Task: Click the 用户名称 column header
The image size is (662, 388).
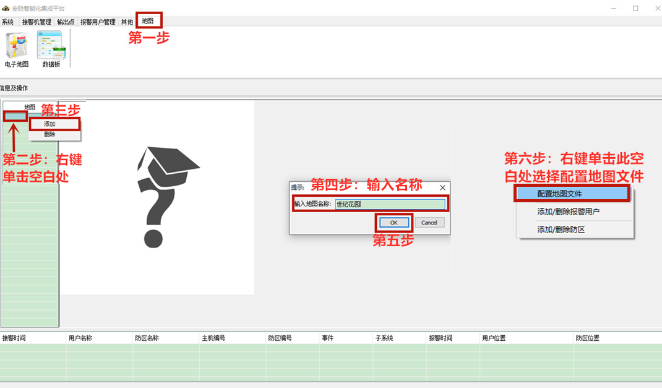Action: 80,338
